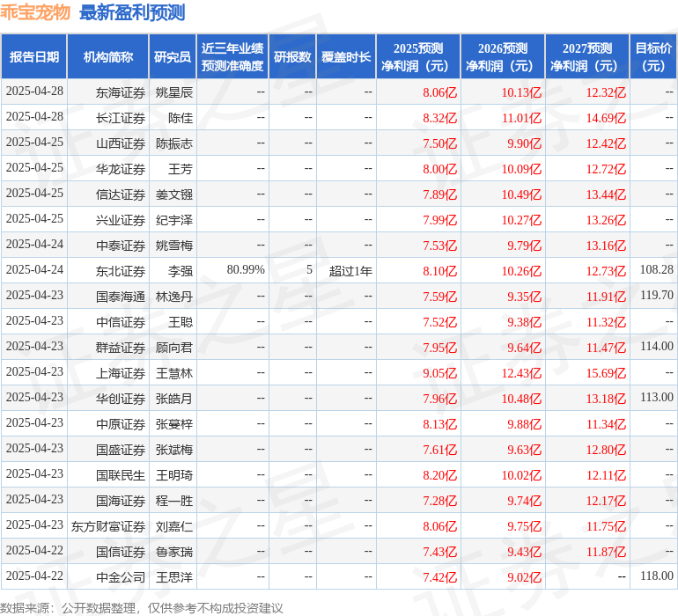Click the 目标价 column header
Viewport: 678px width, 616px height.
(653, 56)
